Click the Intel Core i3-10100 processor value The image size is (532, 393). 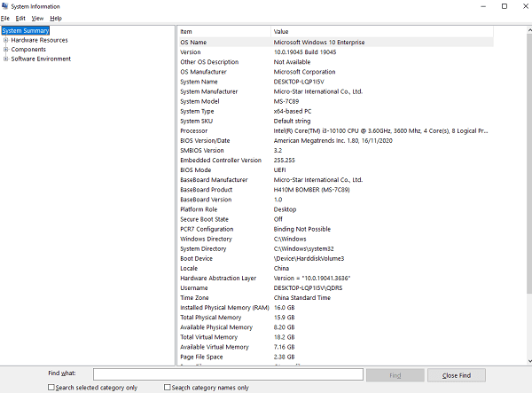point(380,130)
